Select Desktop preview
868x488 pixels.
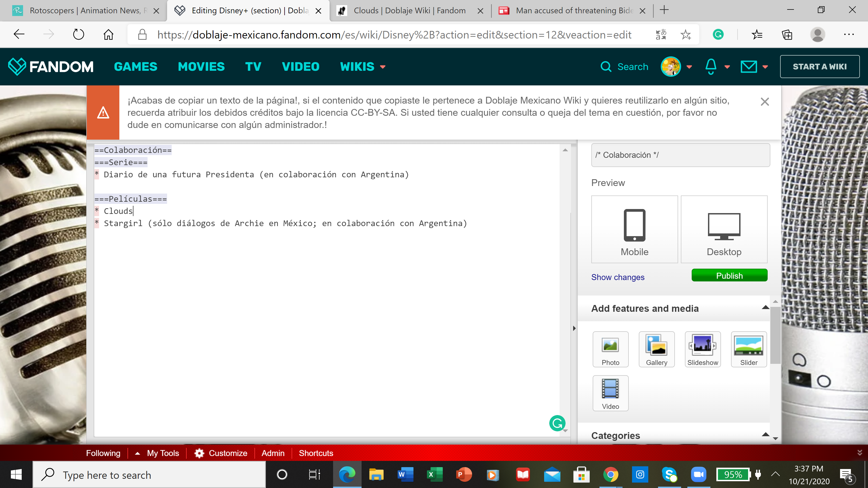tap(724, 229)
